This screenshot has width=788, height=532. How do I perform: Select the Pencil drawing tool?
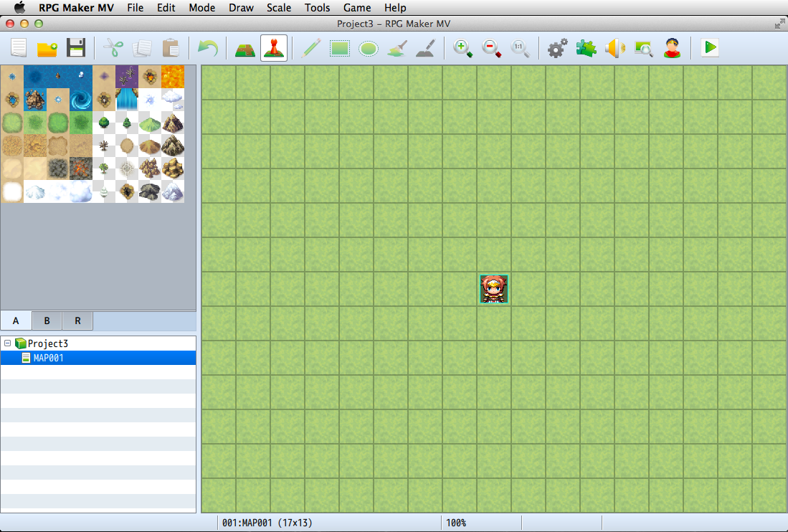(x=311, y=49)
